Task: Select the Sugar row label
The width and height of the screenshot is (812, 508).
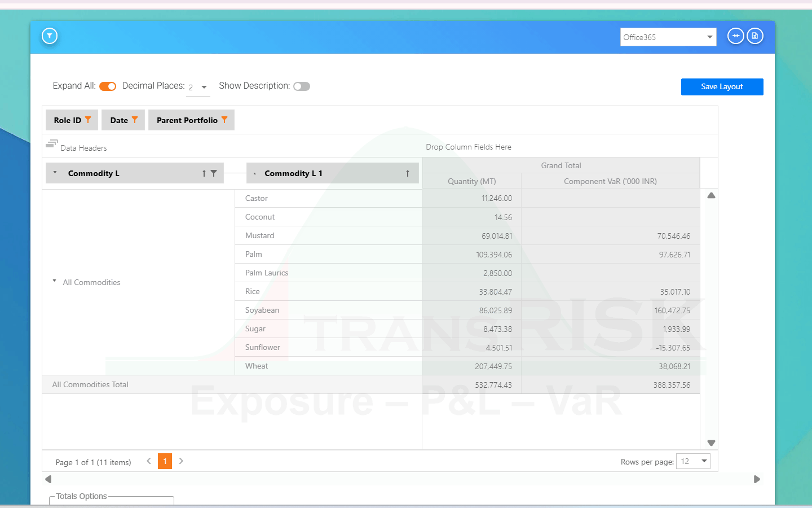Action: (255, 329)
